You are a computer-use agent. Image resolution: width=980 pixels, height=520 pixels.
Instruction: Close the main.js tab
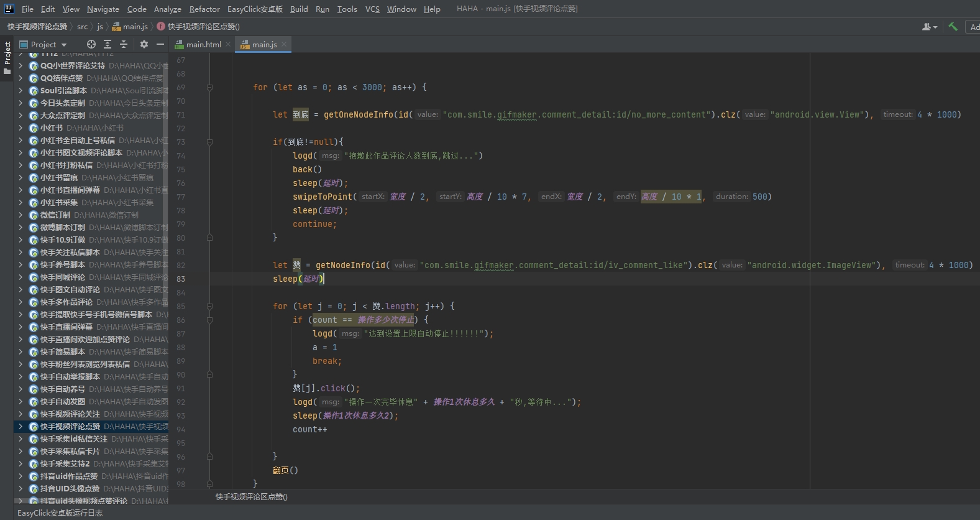(284, 44)
